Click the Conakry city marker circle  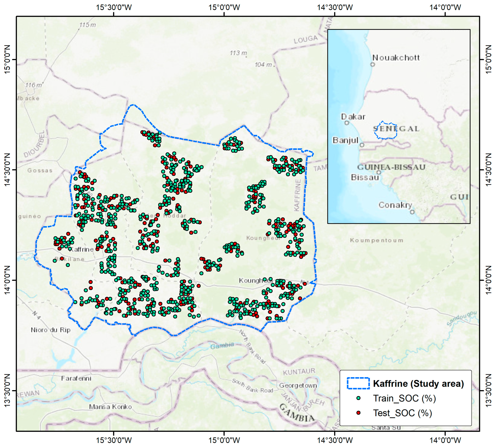tap(412, 212)
